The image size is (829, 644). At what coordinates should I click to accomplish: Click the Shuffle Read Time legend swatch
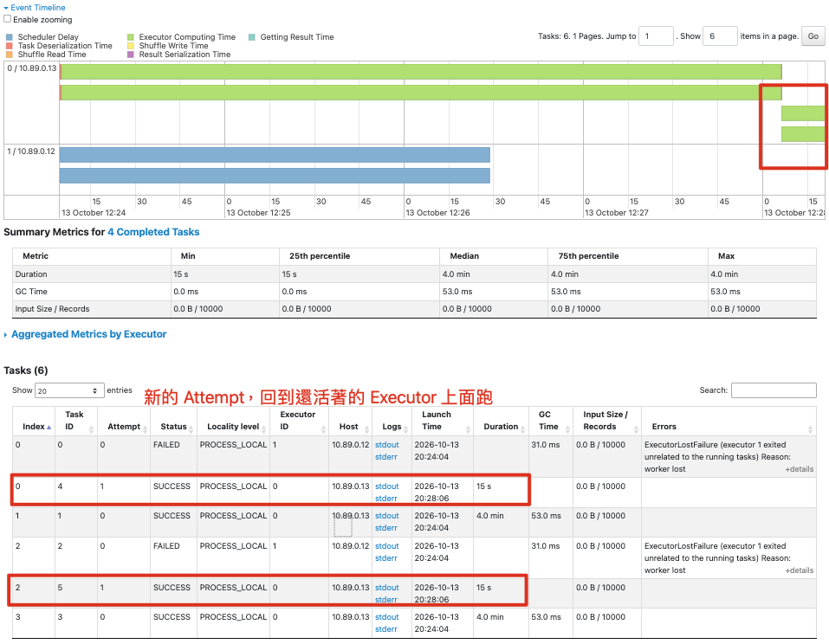pyautogui.click(x=9, y=54)
